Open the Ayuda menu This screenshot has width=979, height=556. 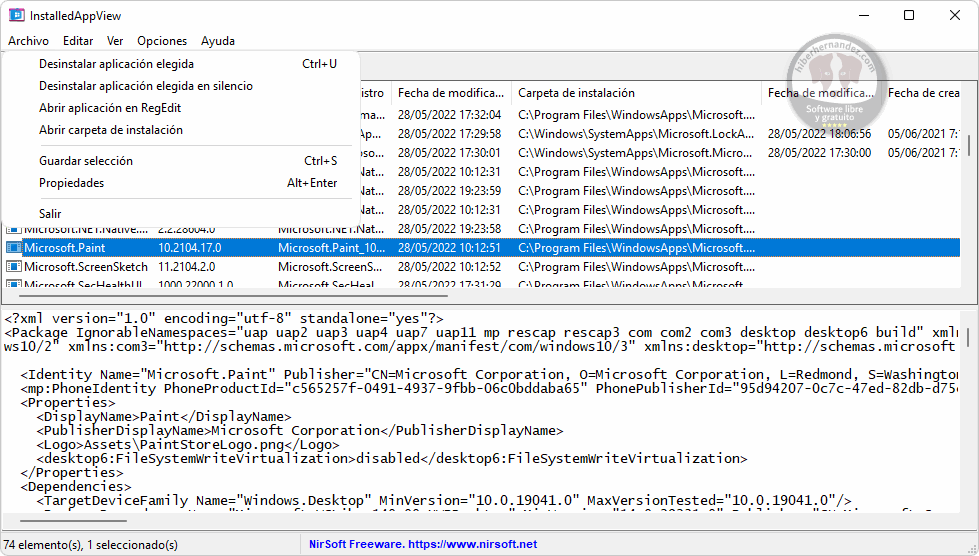(218, 41)
